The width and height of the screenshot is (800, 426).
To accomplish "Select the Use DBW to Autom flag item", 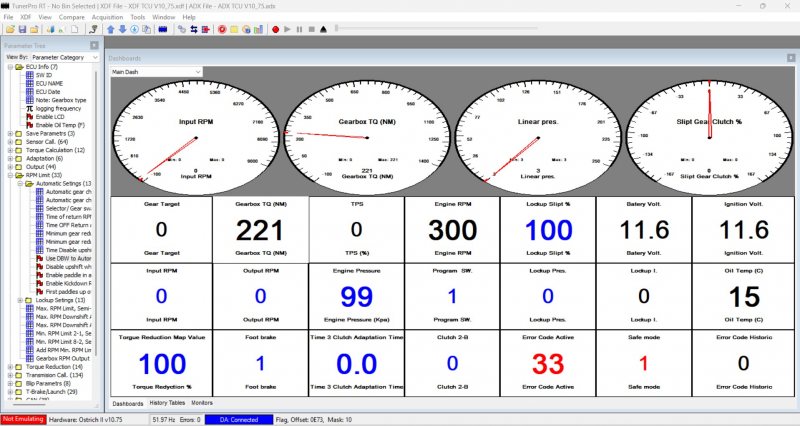I will coord(68,258).
